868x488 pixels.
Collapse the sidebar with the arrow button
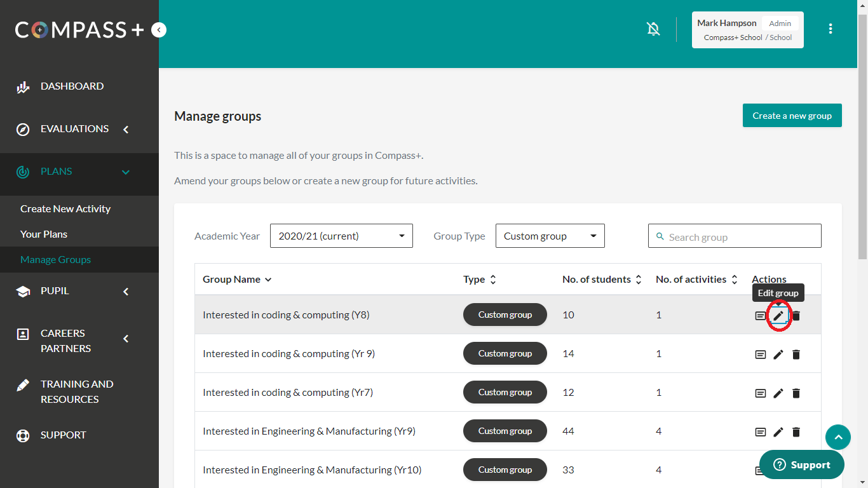[159, 30]
